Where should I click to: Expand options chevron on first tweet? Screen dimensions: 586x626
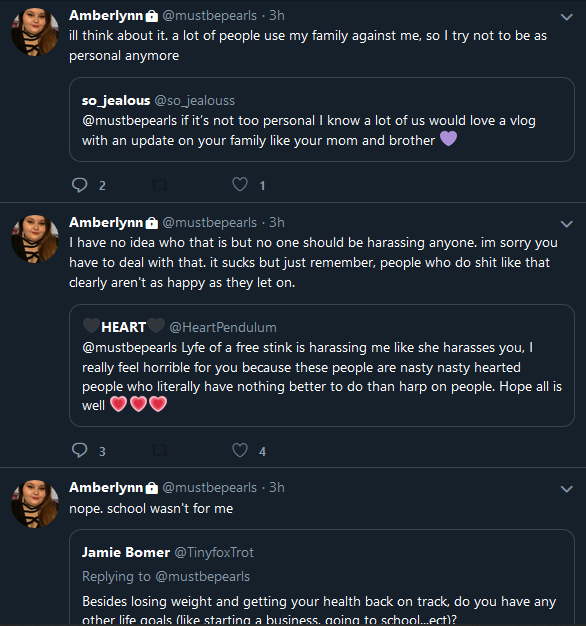tap(566, 17)
